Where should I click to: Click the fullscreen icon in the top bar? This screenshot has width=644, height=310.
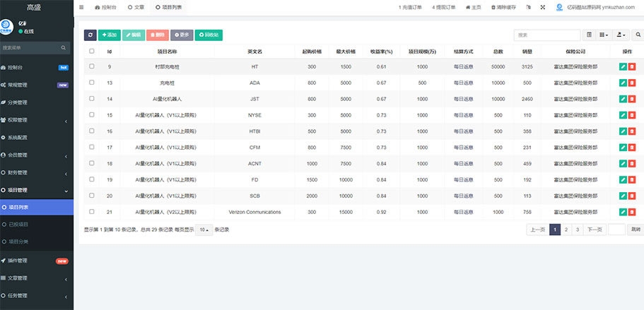click(543, 7)
